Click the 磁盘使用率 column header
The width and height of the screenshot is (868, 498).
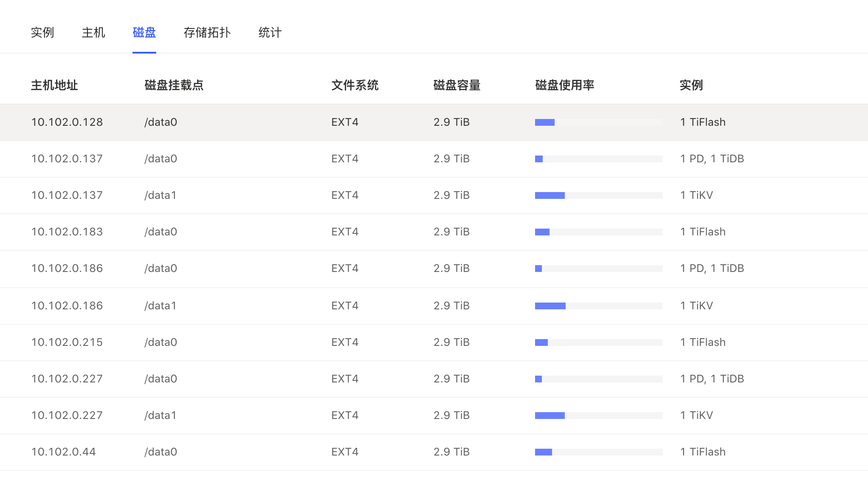pyautogui.click(x=565, y=85)
